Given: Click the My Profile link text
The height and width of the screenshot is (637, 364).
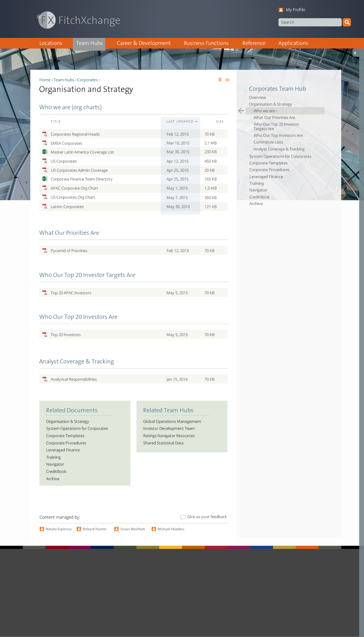Looking at the screenshot, I should coord(296,10).
